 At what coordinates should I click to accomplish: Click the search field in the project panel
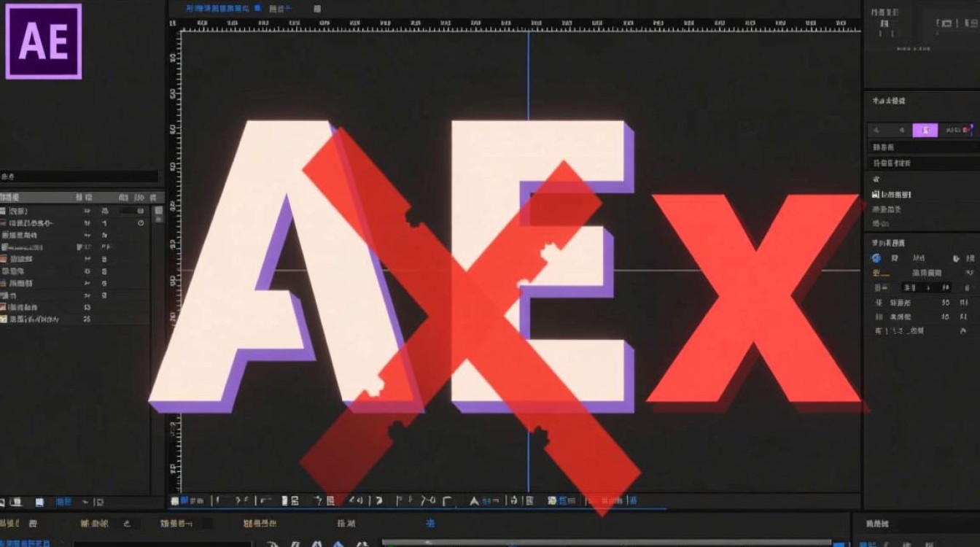(x=80, y=176)
